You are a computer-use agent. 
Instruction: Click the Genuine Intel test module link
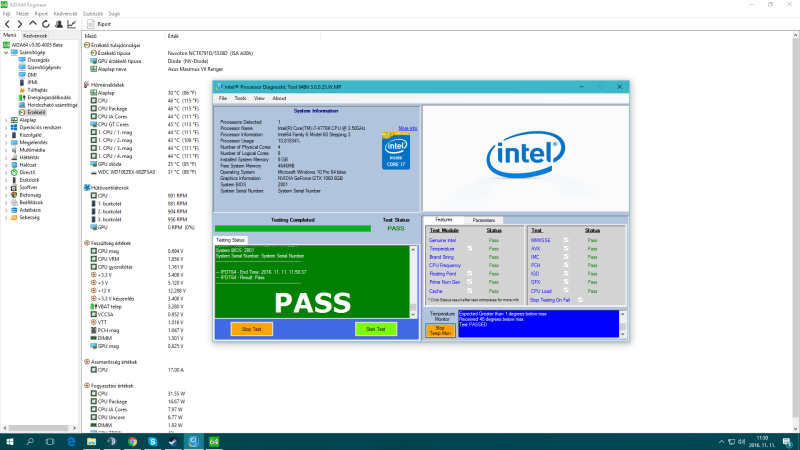(x=442, y=240)
